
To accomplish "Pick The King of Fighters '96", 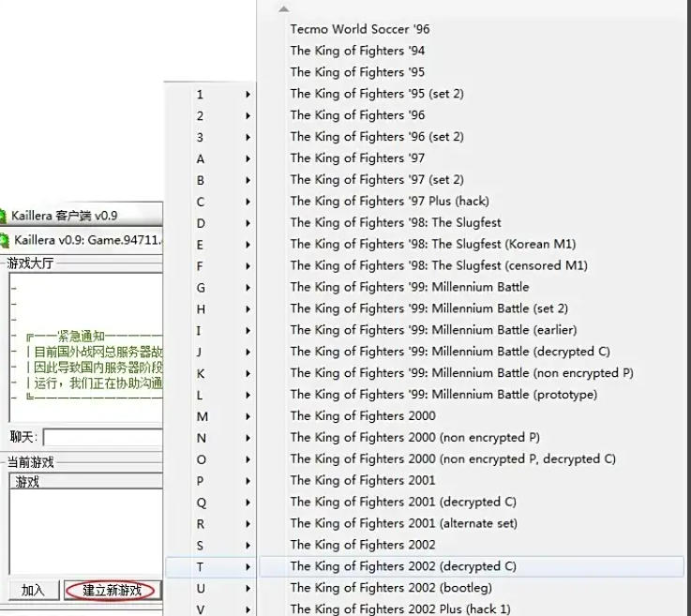I will point(472,115).
